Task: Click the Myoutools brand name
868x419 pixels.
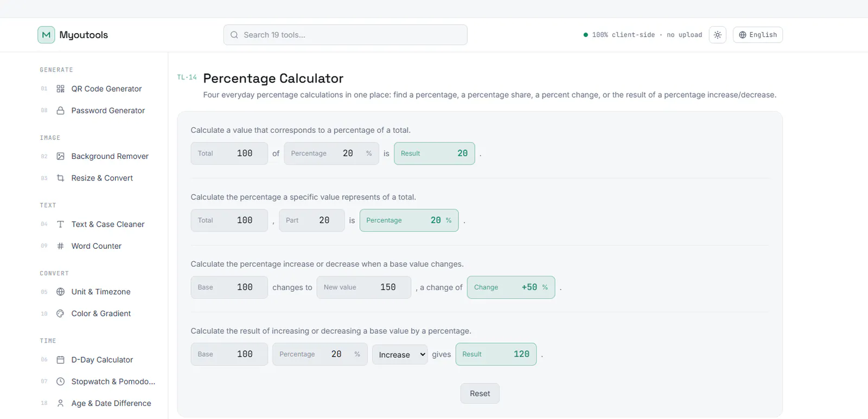Action: pyautogui.click(x=84, y=35)
